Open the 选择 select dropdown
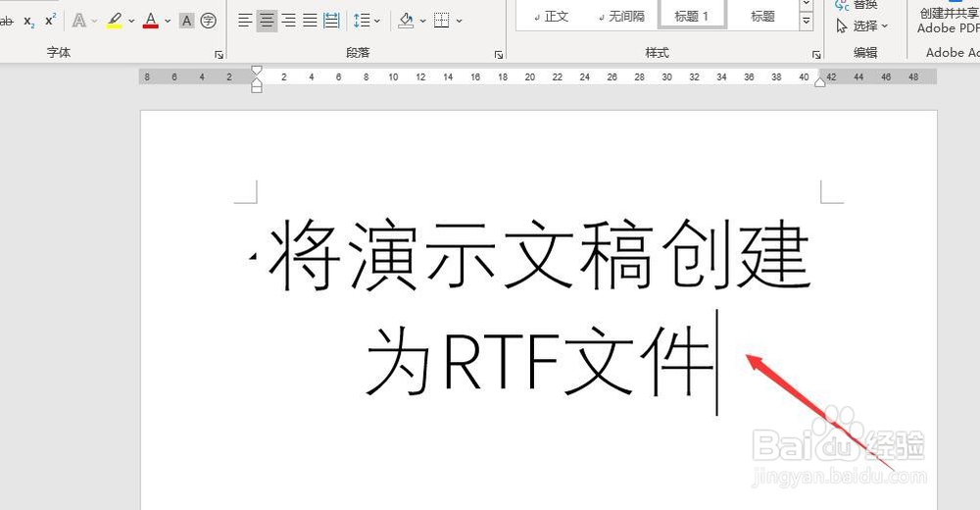 862,25
